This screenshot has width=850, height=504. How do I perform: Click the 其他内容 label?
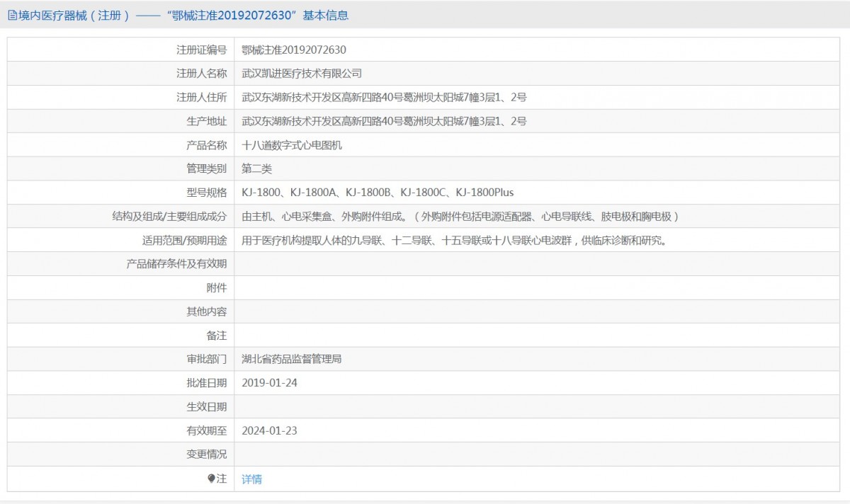(207, 311)
